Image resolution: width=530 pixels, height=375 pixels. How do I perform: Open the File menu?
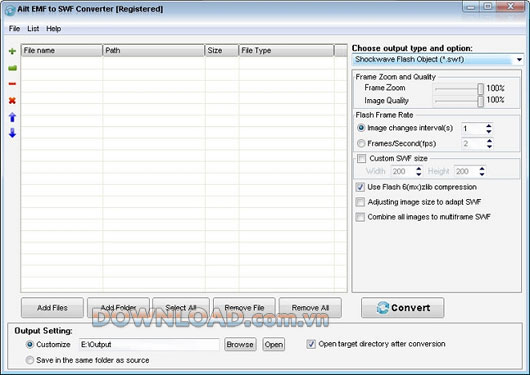tap(14, 29)
